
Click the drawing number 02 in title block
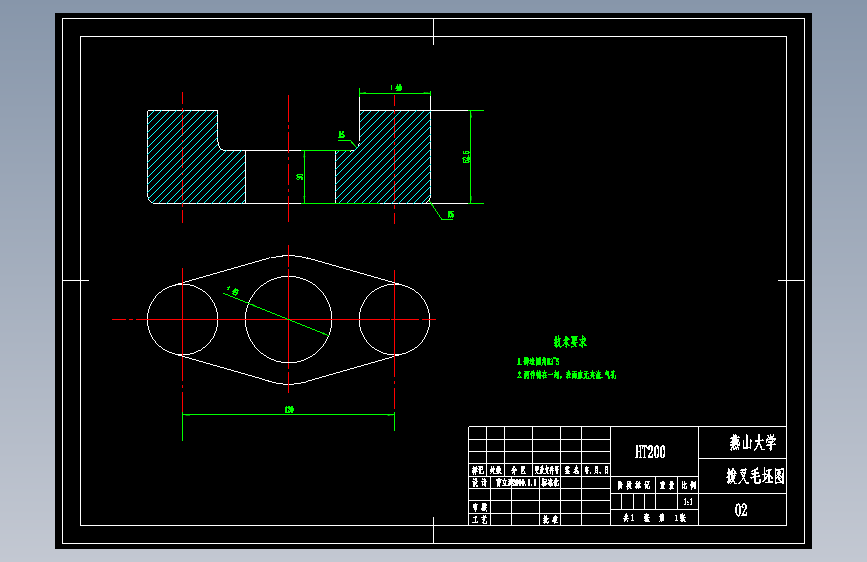point(741,510)
